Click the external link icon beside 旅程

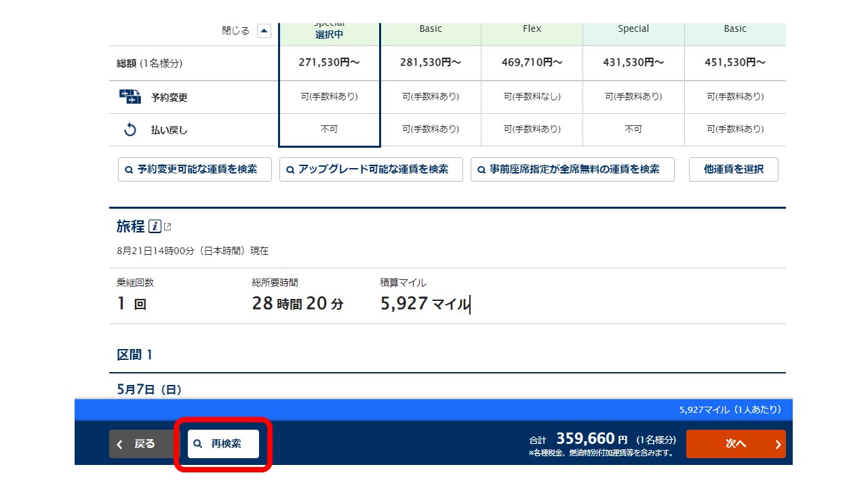pos(167,226)
